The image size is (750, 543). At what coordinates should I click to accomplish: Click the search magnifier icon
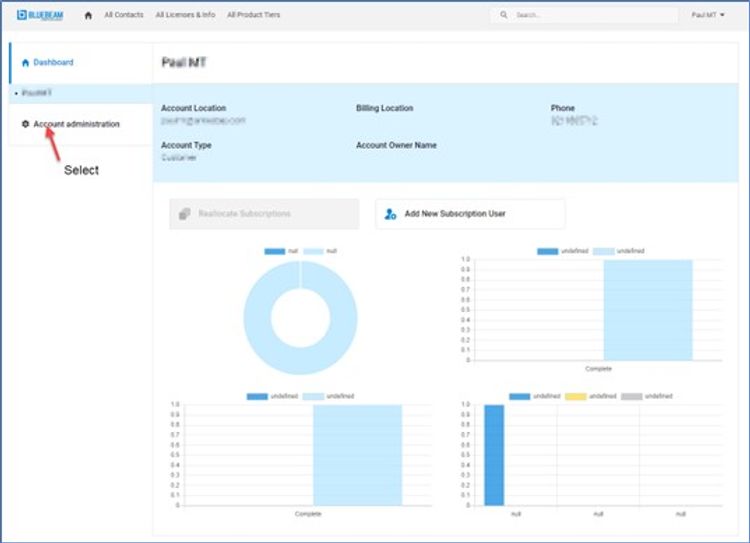click(x=504, y=15)
